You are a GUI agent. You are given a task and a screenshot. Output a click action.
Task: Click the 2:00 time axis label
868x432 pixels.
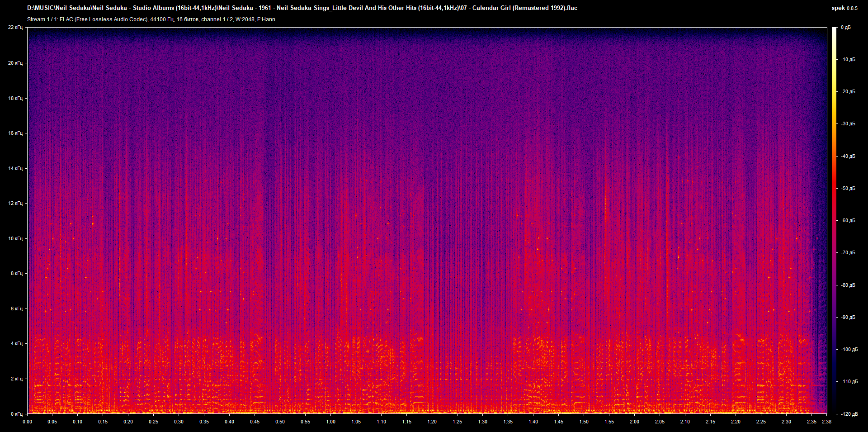(x=635, y=422)
